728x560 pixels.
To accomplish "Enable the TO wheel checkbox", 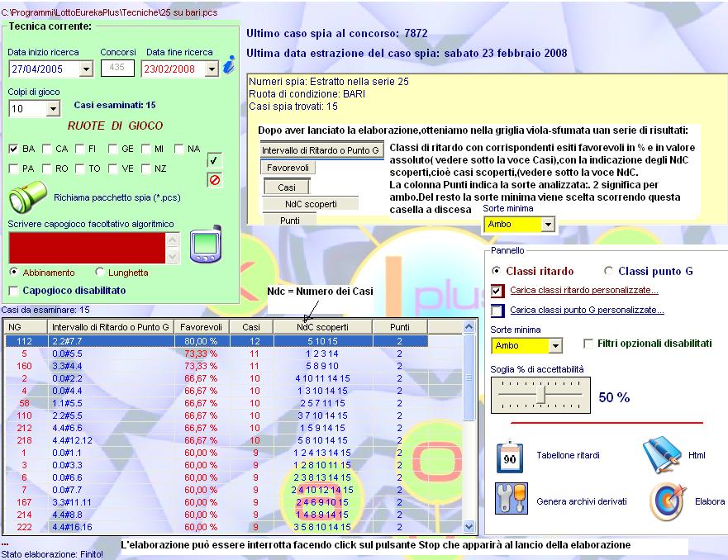I will pyautogui.click(x=79, y=168).
